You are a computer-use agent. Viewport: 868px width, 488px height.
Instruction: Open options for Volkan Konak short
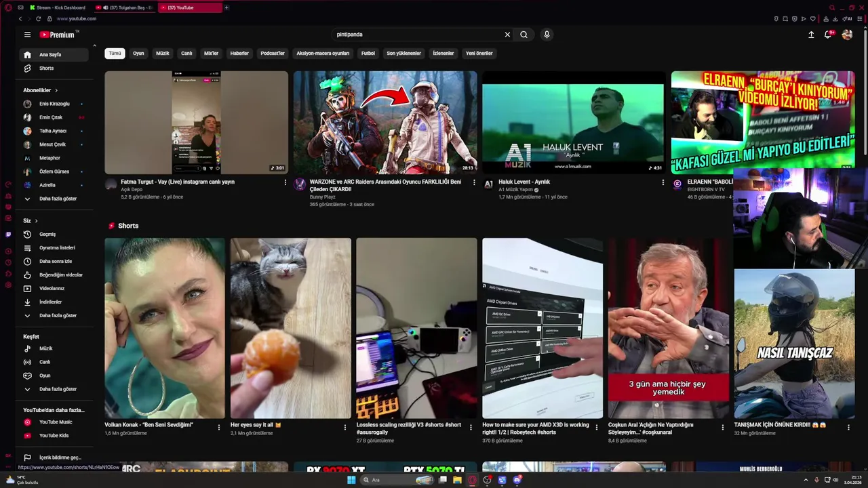pos(218,428)
